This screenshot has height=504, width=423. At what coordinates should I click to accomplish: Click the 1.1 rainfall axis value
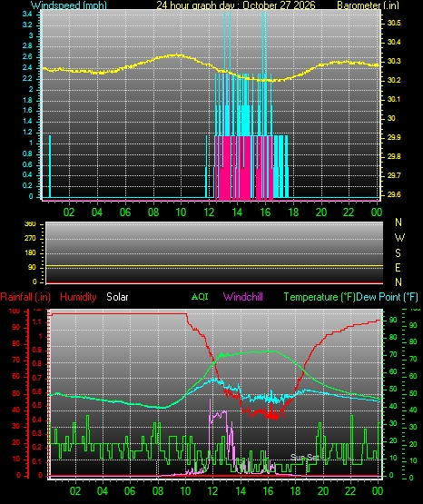tap(37, 321)
